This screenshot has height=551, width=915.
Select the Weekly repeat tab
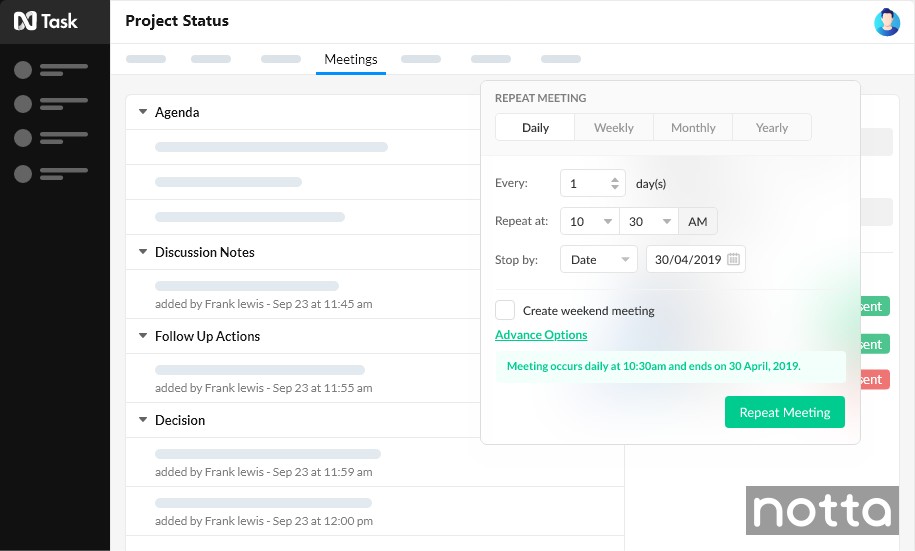click(613, 128)
